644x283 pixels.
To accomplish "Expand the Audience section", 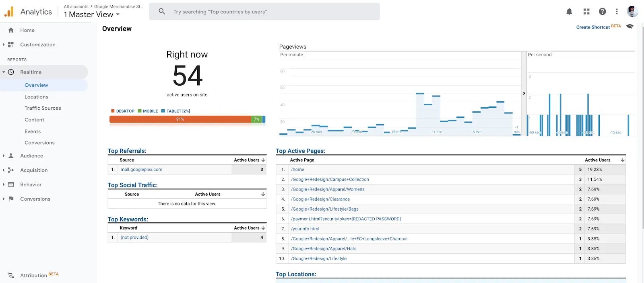I will tap(4, 156).
